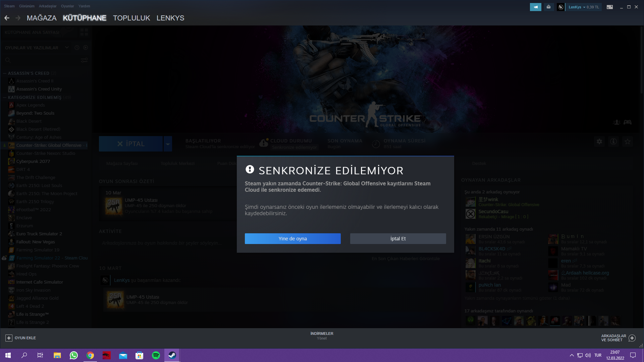Open Topluluk Merkezi link

tap(178, 164)
